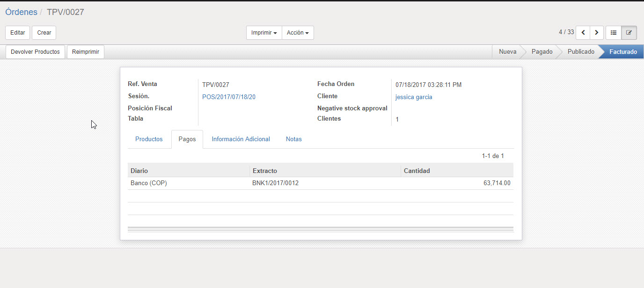Open session link POS/2017/07/18/20
The width and height of the screenshot is (644, 288).
click(229, 97)
